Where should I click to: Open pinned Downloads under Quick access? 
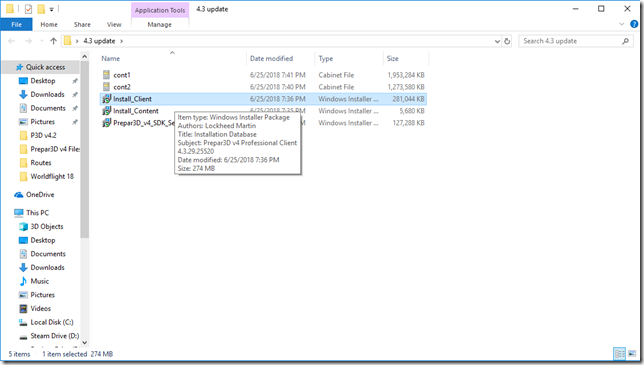click(x=47, y=94)
